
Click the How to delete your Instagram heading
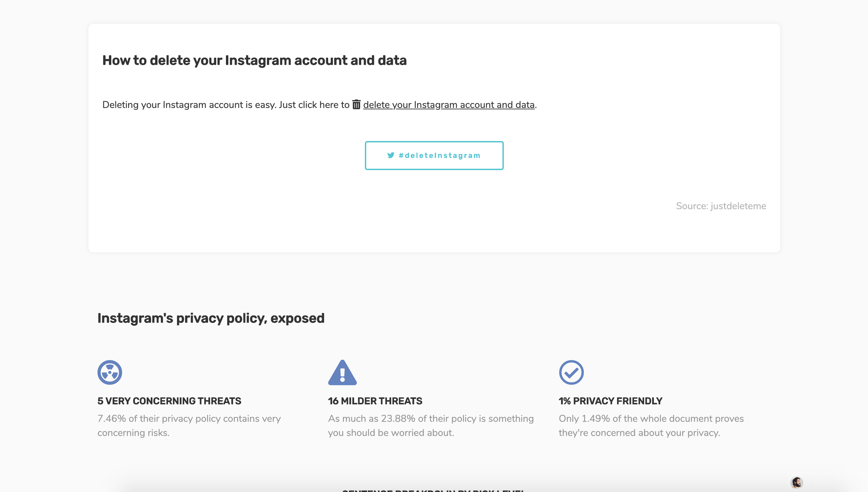(x=254, y=60)
